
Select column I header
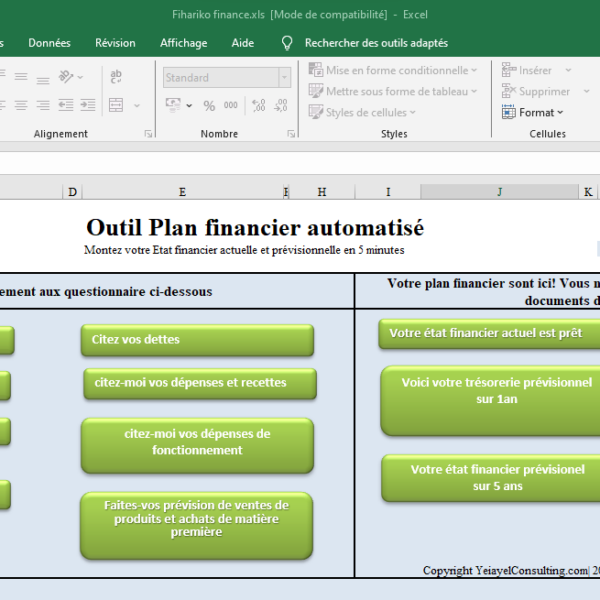[388, 192]
